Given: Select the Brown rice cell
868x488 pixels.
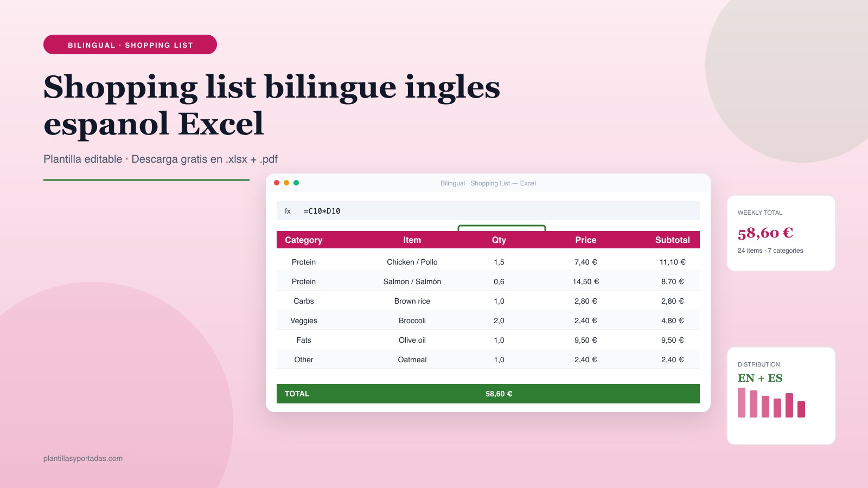Looking at the screenshot, I should 412,301.
